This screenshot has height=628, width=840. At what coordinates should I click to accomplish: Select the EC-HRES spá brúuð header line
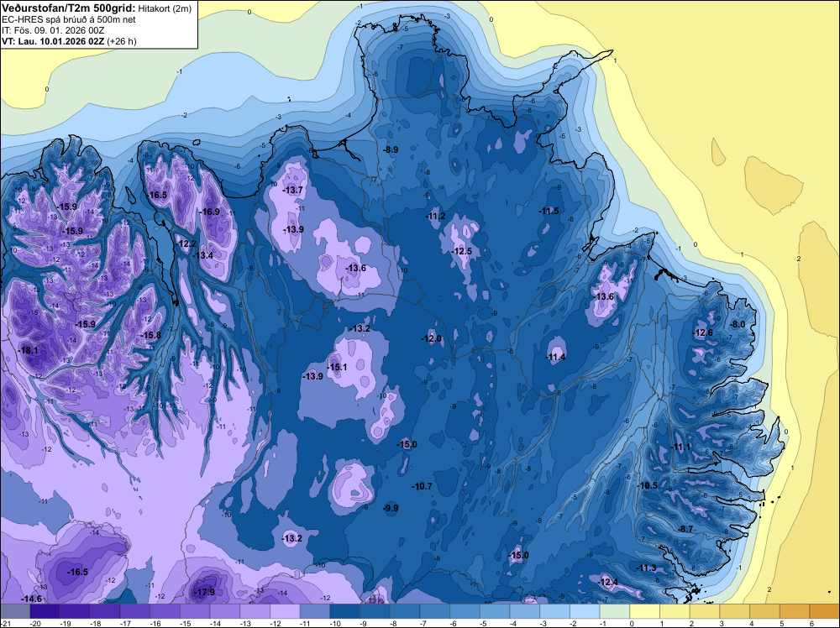click(69, 19)
